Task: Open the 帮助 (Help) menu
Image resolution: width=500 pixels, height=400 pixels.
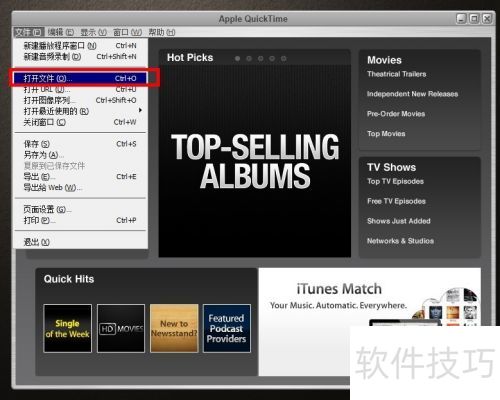Action: 162,32
